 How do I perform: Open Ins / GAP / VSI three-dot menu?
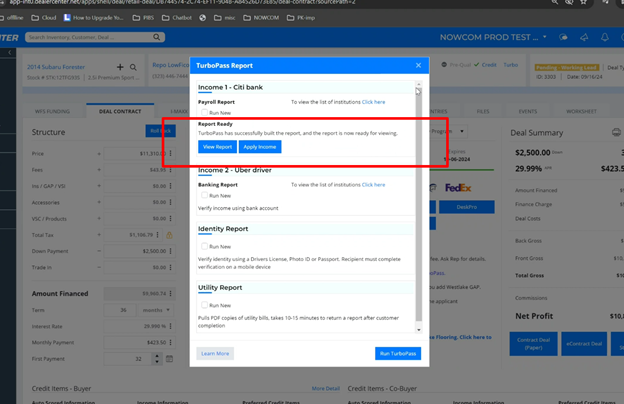coord(171,186)
